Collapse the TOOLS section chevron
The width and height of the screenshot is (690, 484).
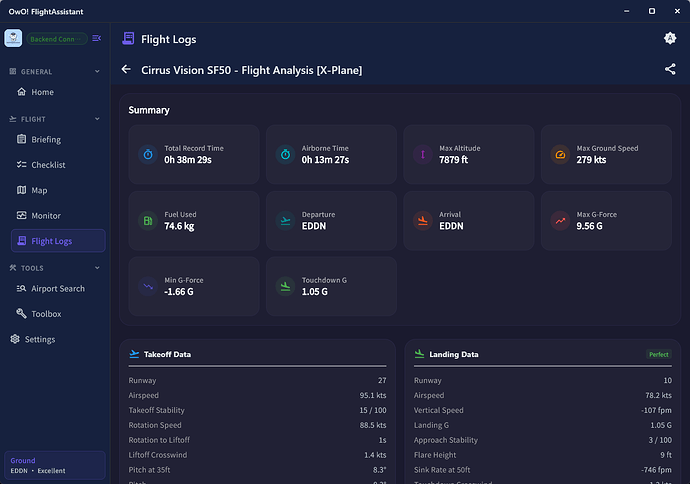pyautogui.click(x=97, y=268)
